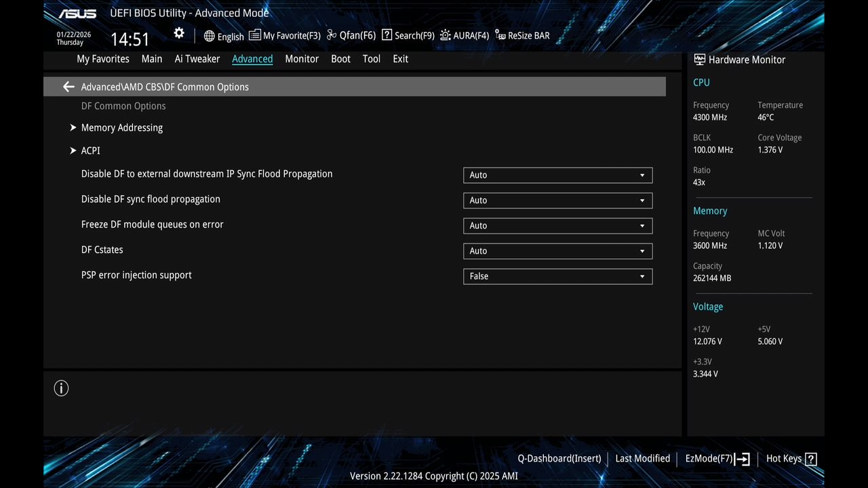This screenshot has width=868, height=488.
Task: Switch to the Ai Tweaker tab
Action: [197, 59]
